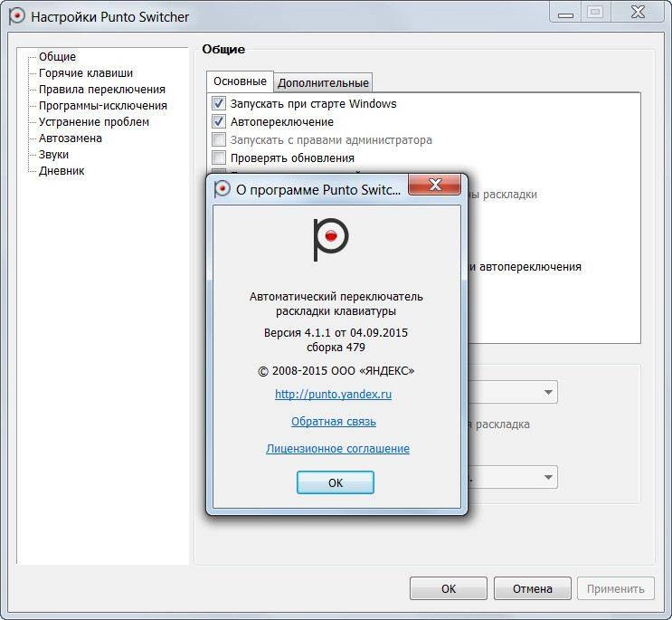Viewport: 672px width, 620px height.
Task: Click OK in the settings window
Action: pyautogui.click(x=449, y=588)
